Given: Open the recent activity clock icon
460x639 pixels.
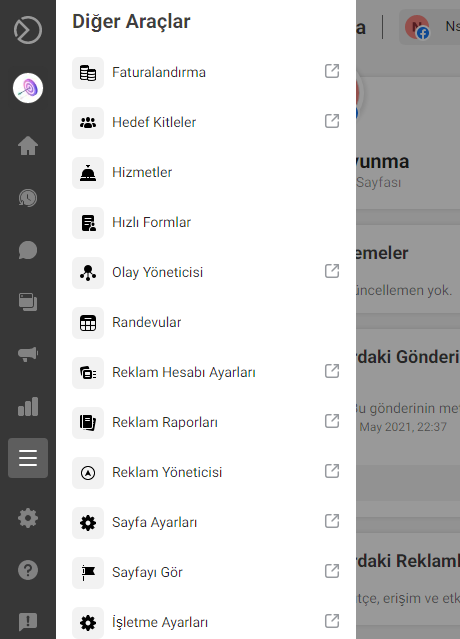Looking at the screenshot, I should [x=28, y=198].
